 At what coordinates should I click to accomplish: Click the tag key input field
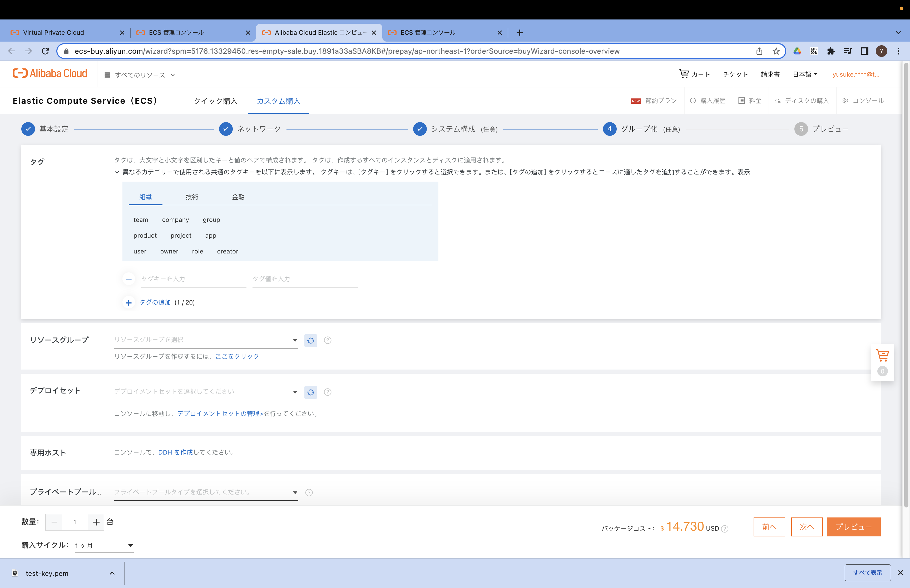click(193, 279)
